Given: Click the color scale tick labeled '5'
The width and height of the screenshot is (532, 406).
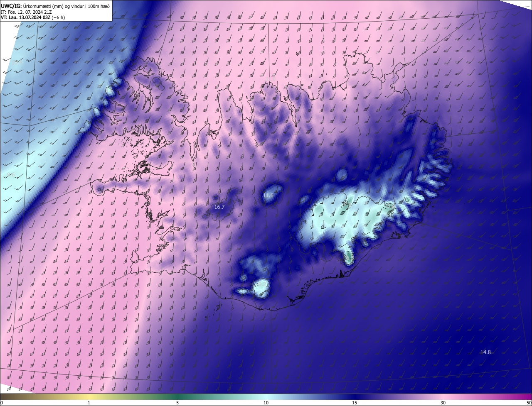Looking at the screenshot, I should pos(177,403).
